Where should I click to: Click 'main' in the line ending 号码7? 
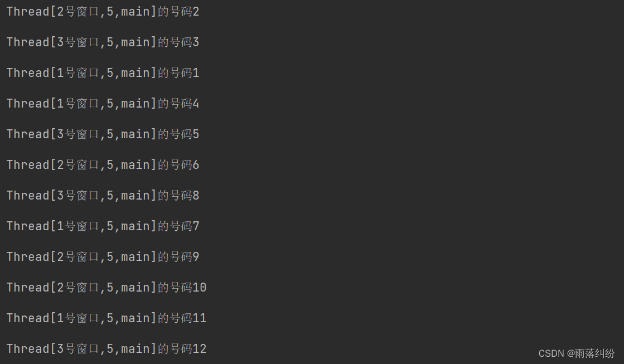click(x=136, y=226)
